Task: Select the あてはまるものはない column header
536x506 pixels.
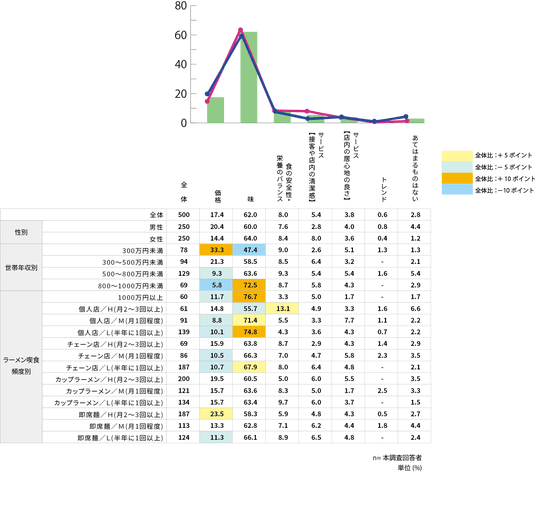Action: 415,168
